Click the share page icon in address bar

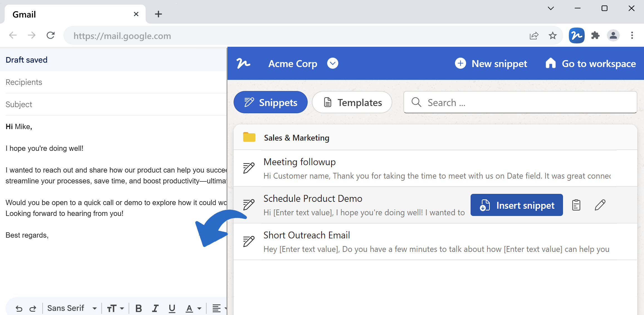534,36
